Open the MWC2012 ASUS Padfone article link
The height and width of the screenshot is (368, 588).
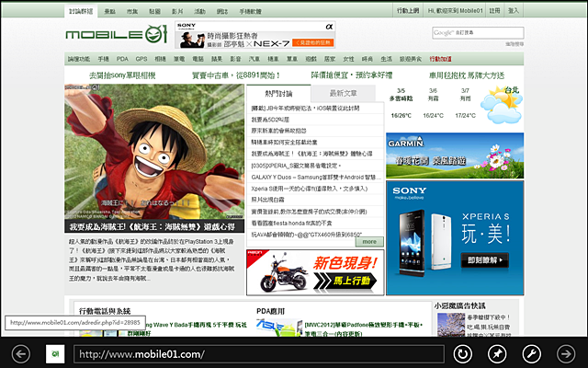[364, 328]
